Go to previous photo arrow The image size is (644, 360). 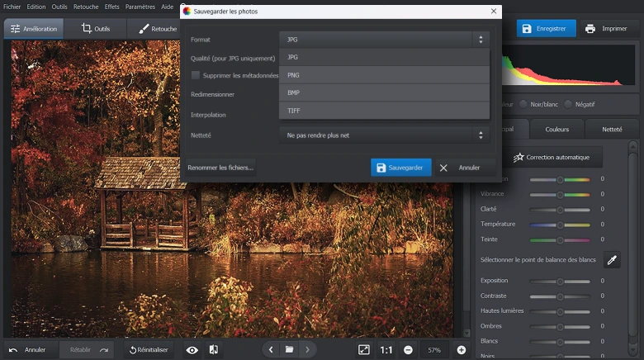[271, 350]
